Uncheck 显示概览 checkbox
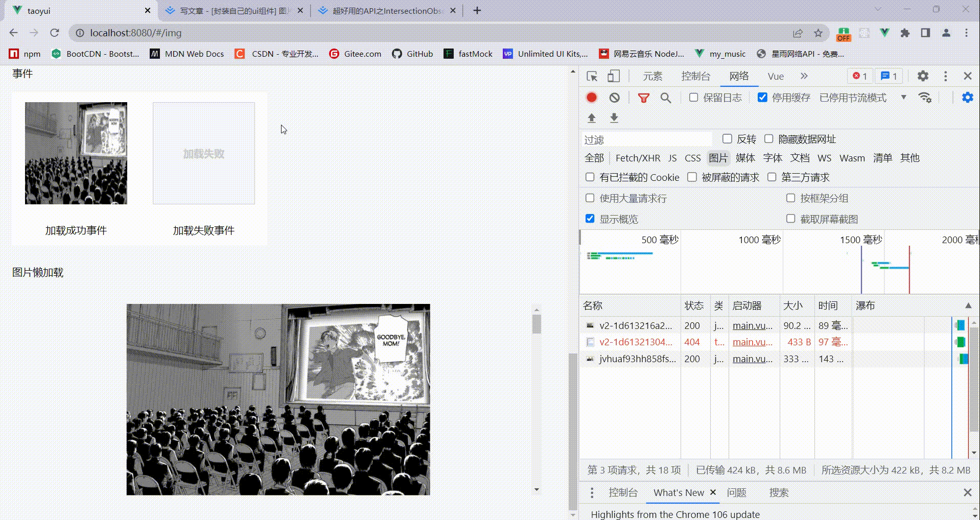The image size is (980, 520). point(590,219)
